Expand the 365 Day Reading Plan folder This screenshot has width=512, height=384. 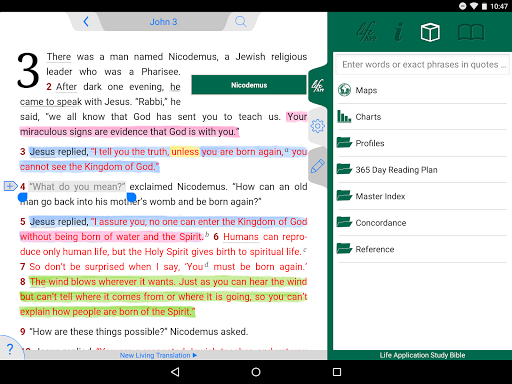point(422,170)
